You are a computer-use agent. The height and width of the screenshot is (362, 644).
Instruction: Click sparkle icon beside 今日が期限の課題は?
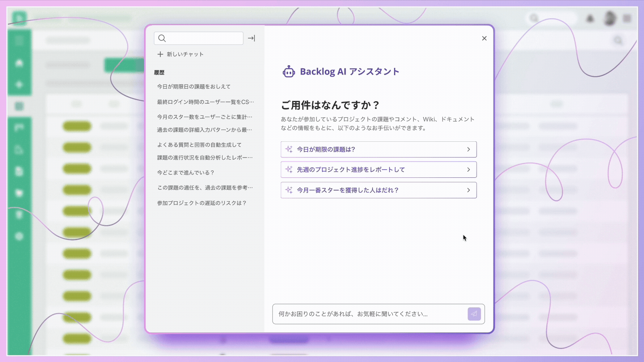point(289,149)
